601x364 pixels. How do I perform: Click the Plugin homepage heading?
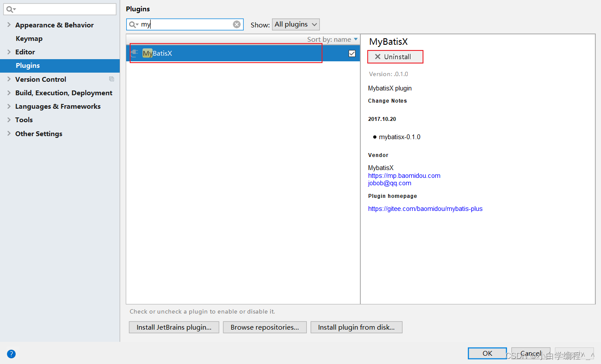[x=393, y=196]
